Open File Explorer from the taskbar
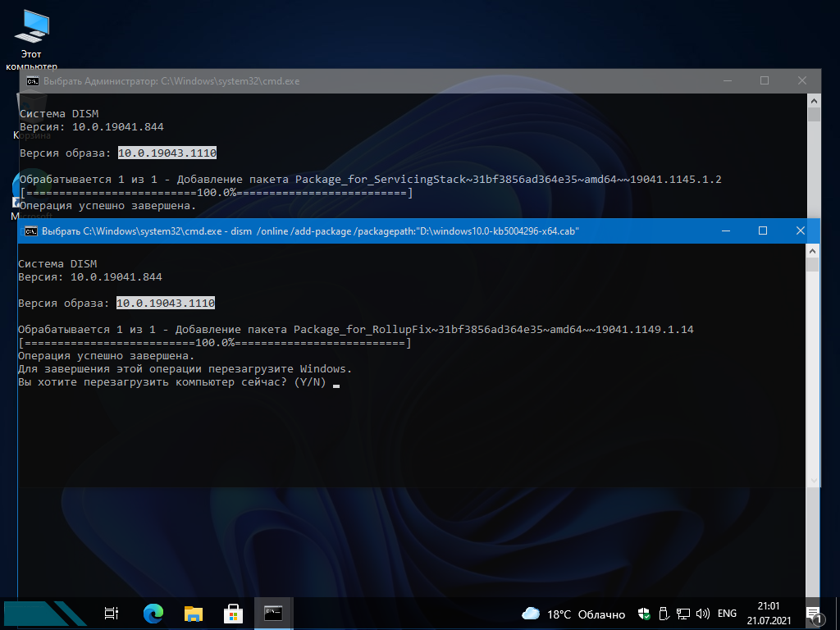 point(193,614)
